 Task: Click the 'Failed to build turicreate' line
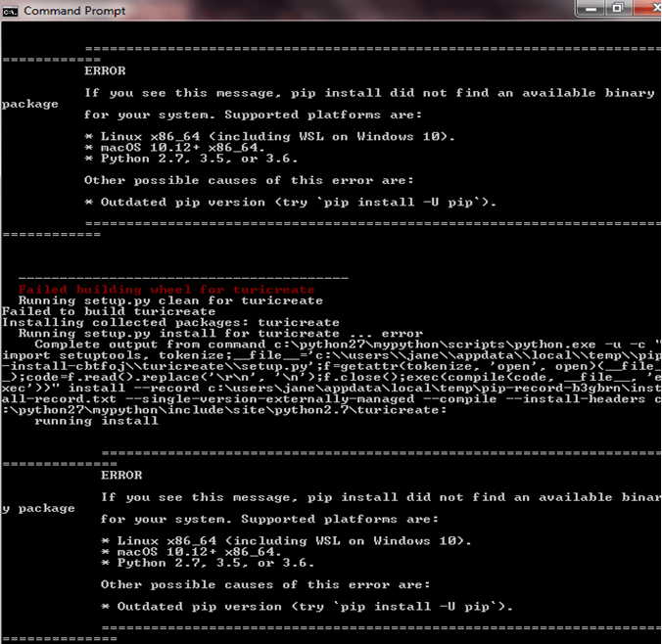109,311
